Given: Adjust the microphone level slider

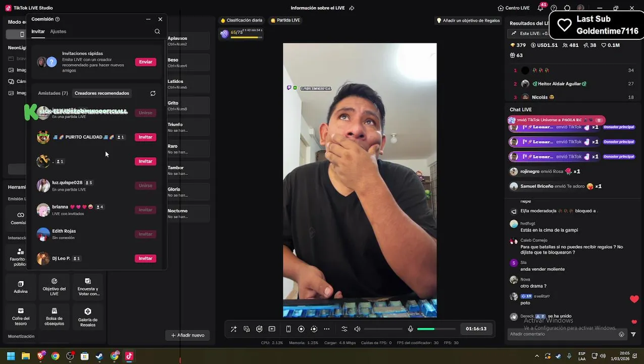Looking at the screenshot, I should 436,329.
